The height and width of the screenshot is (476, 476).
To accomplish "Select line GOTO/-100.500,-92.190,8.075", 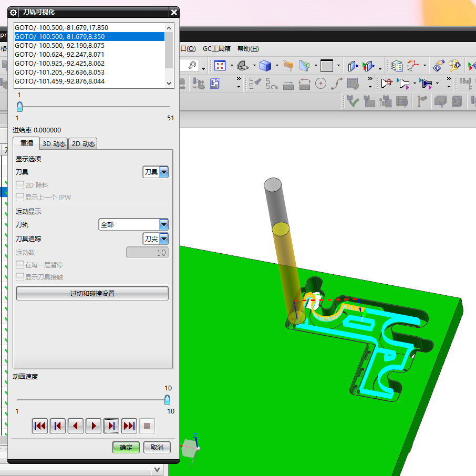I will 89,46.
